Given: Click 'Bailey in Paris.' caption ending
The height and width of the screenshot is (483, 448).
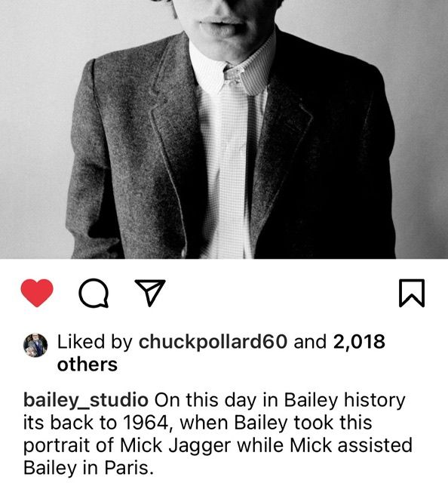Looking at the screenshot, I should click(x=88, y=468).
